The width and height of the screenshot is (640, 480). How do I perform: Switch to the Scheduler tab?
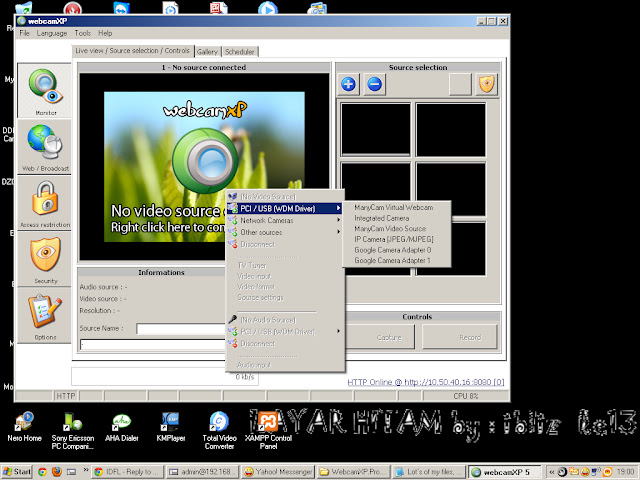pyautogui.click(x=239, y=50)
